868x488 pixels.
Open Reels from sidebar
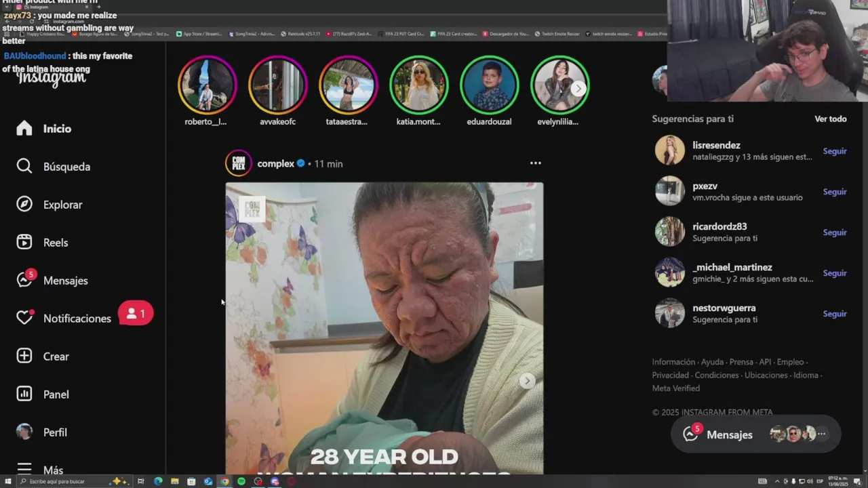pyautogui.click(x=43, y=243)
